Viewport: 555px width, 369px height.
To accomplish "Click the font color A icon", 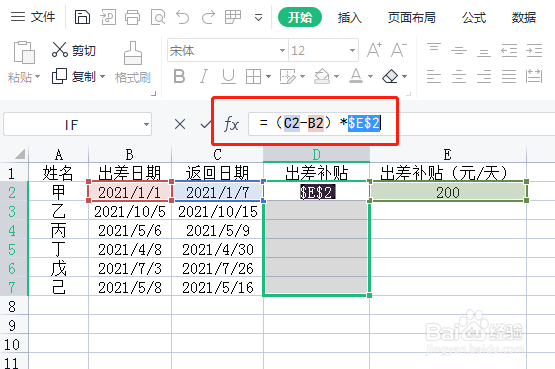I will click(x=356, y=76).
